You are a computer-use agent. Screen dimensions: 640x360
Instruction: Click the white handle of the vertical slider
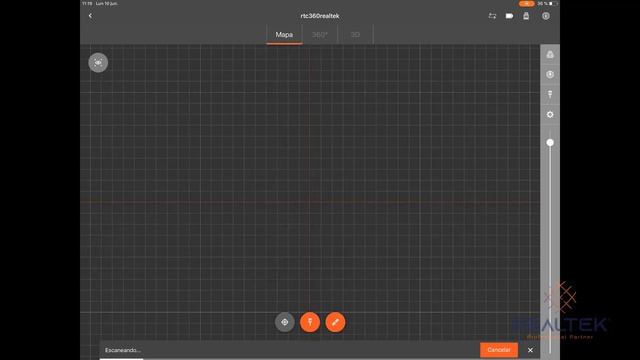click(550, 142)
